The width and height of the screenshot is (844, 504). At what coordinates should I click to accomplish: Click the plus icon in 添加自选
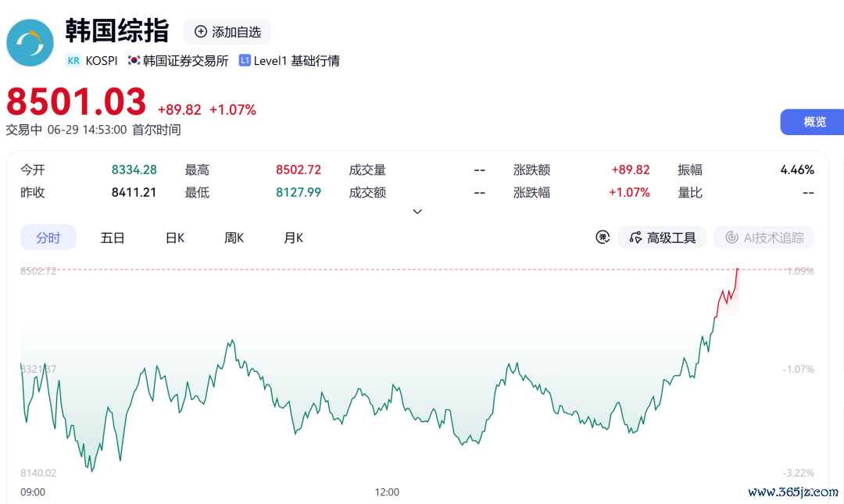(x=200, y=32)
